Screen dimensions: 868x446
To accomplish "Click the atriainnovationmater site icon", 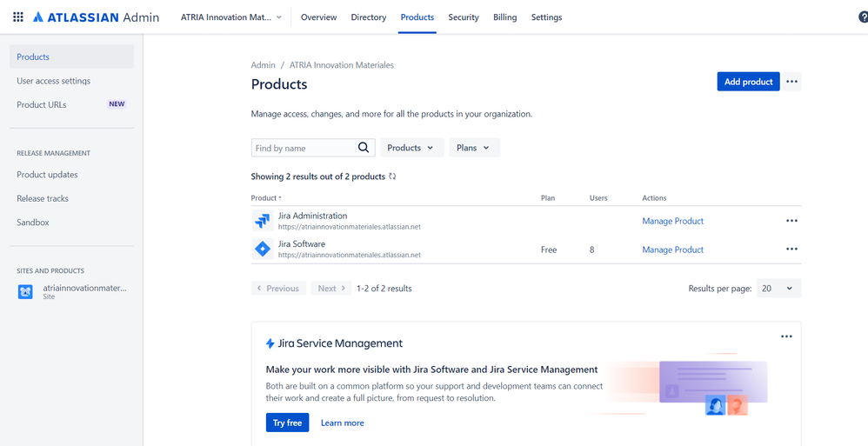I will pyautogui.click(x=25, y=292).
